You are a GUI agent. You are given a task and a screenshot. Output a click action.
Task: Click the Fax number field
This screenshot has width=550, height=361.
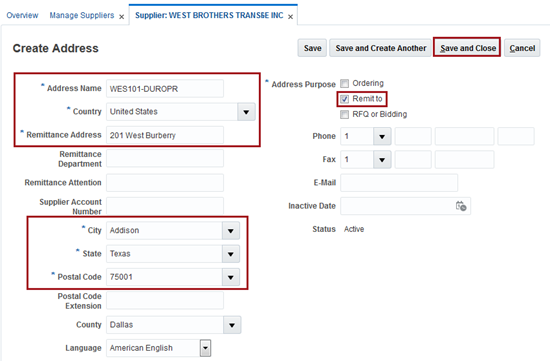click(x=465, y=160)
